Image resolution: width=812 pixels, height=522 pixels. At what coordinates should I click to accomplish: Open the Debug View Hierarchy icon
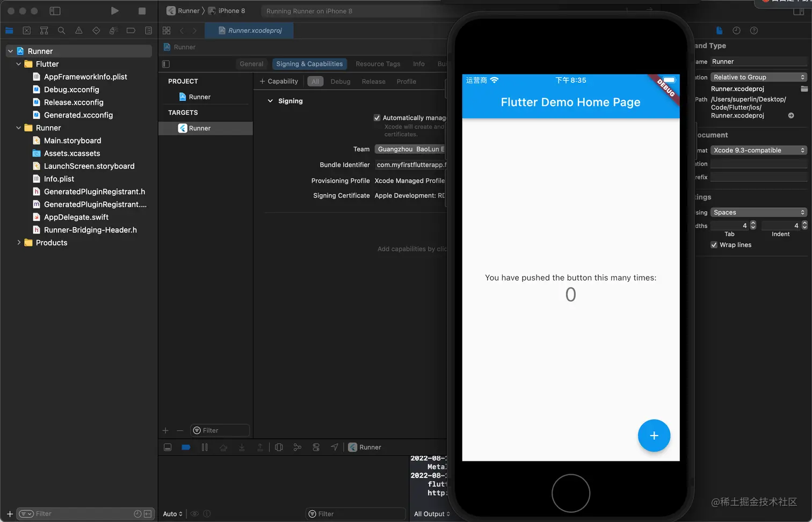(x=279, y=447)
